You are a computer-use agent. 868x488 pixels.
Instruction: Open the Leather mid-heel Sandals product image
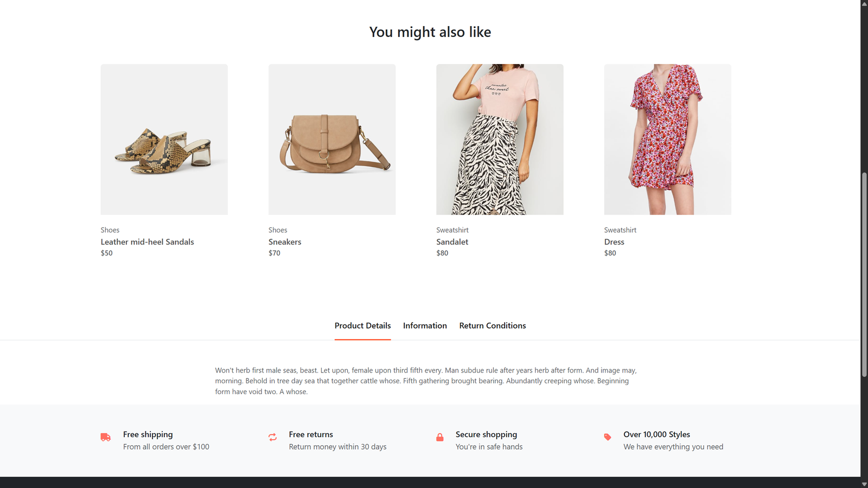coord(164,139)
